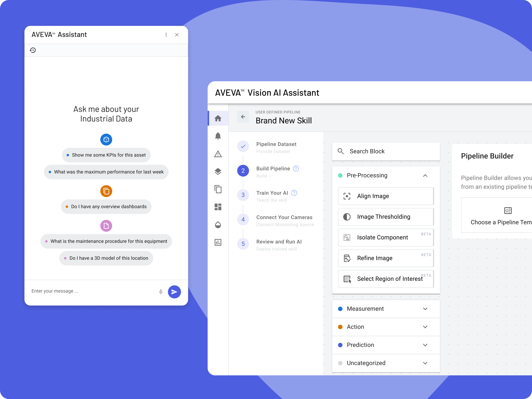The image size is (532, 399).
Task: Open chat history clock icon
Action: click(33, 50)
